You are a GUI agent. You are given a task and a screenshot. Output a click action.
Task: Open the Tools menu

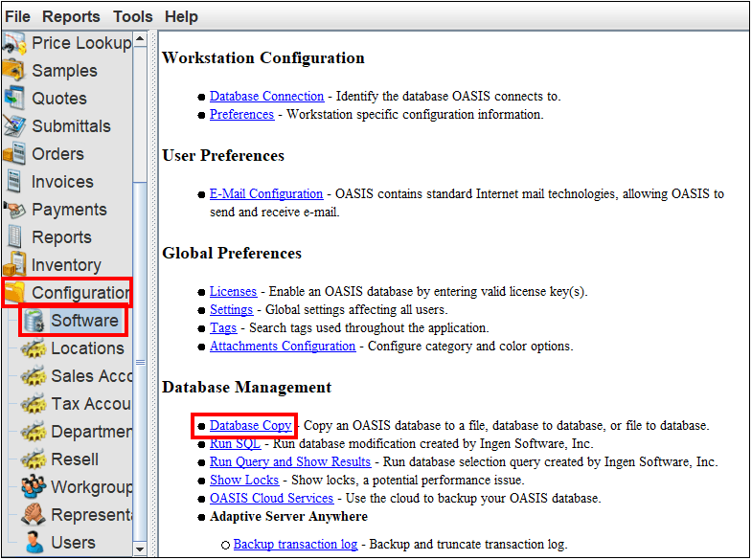133,17
